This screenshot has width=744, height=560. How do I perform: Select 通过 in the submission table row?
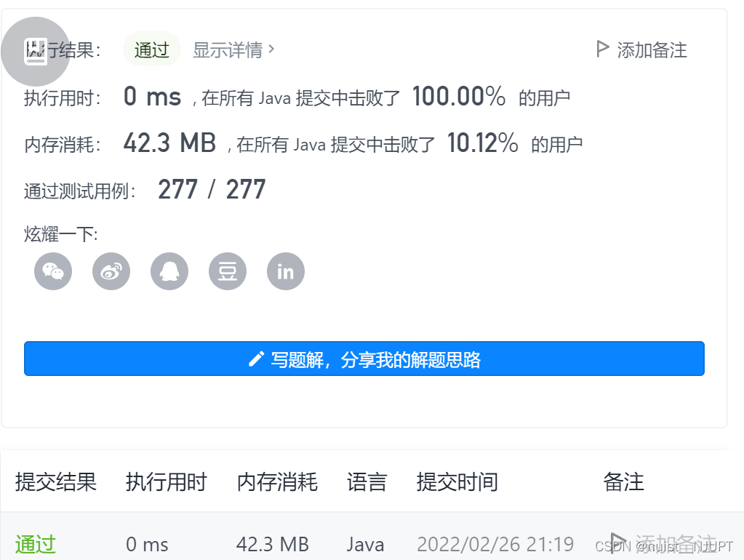35,544
